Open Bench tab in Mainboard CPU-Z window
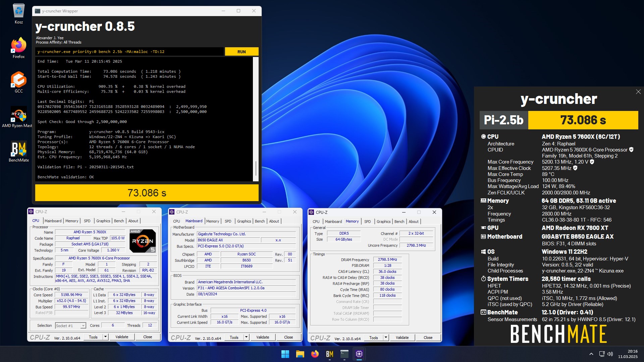Screen dimensions: 644x362 [260, 221]
